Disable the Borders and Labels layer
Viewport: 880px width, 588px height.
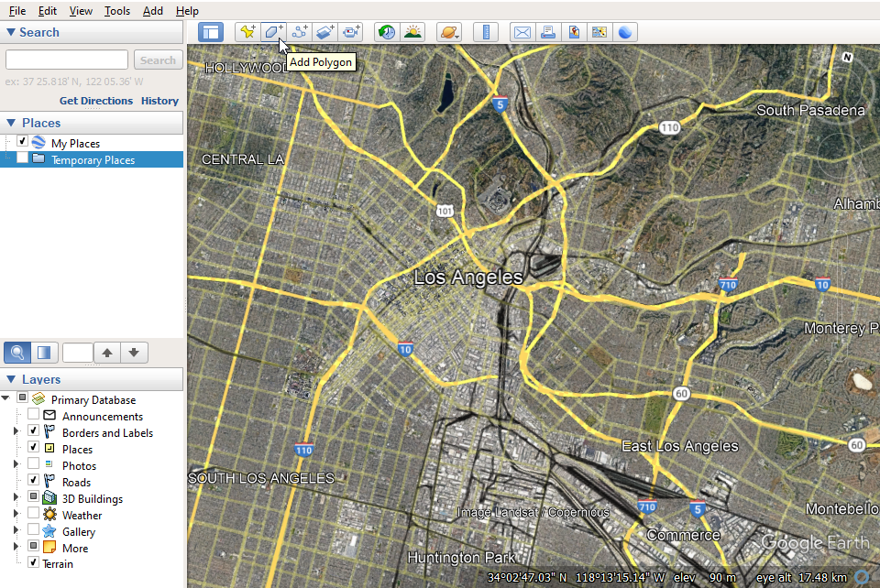[x=34, y=430]
